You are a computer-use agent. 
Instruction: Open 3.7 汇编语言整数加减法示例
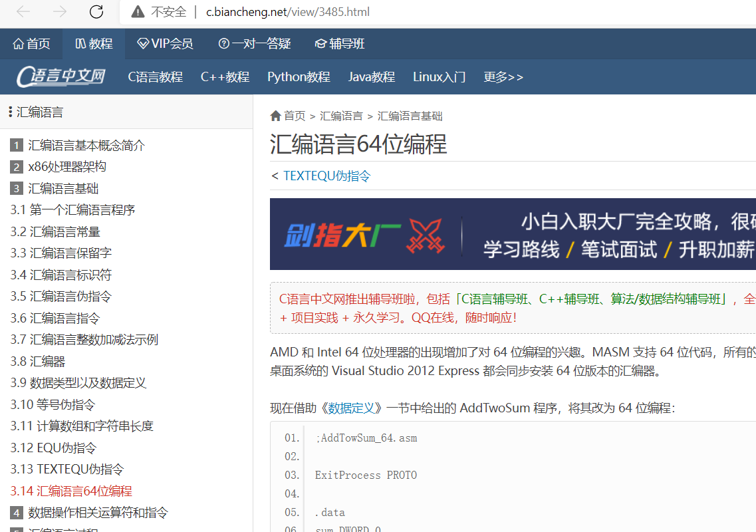[84, 340]
